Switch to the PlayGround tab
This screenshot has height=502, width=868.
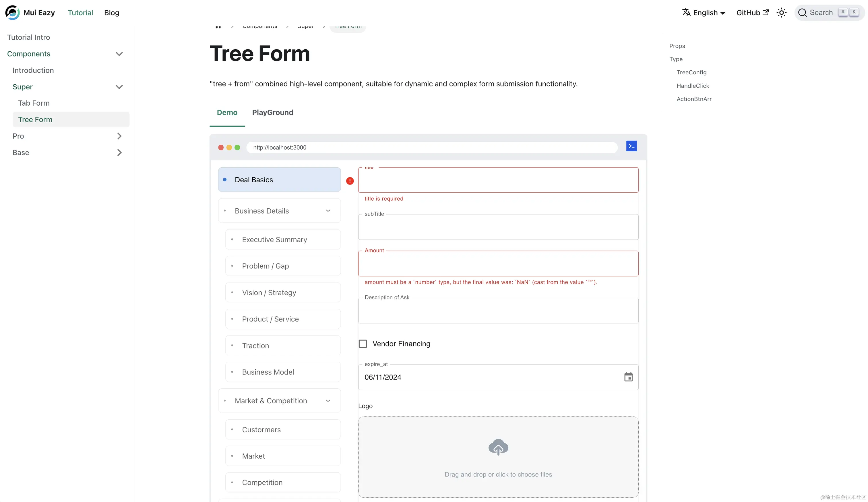coord(272,113)
